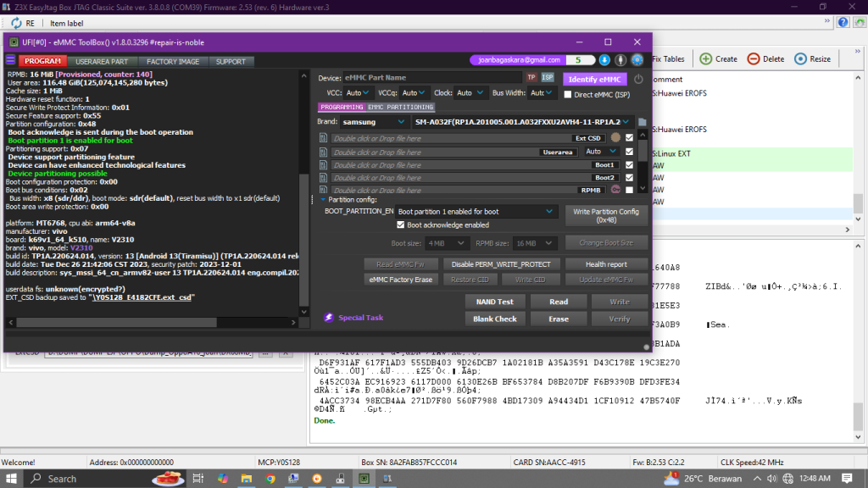Click the Read button

(x=559, y=302)
